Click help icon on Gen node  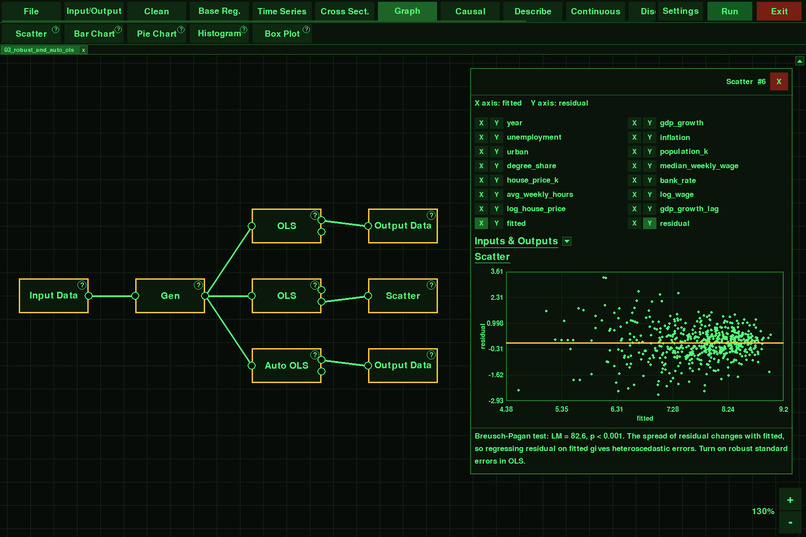198,285
